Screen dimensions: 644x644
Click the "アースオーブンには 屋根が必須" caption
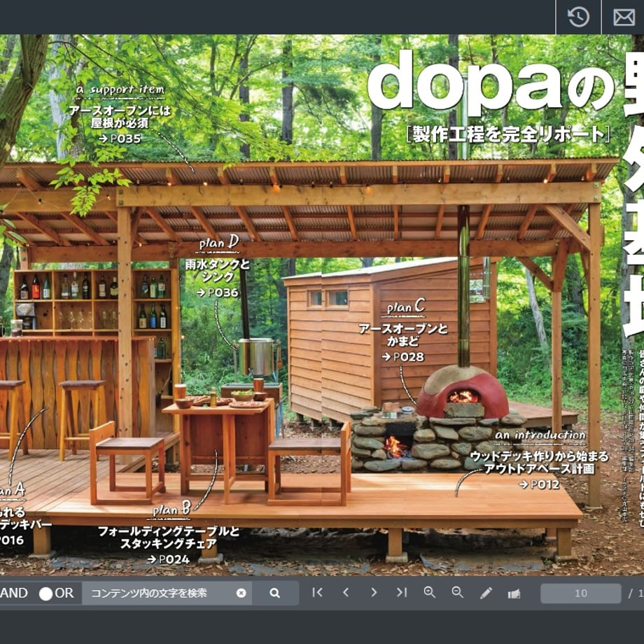pos(120,117)
